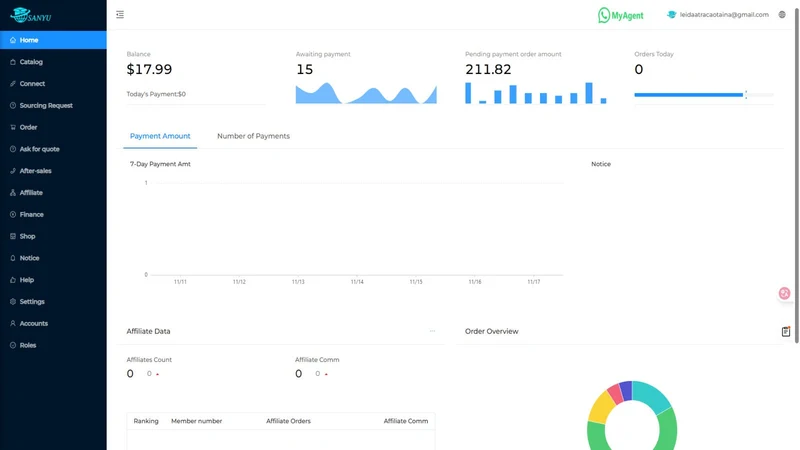Click the Shop store icon
The height and width of the screenshot is (450, 800).
point(13,236)
